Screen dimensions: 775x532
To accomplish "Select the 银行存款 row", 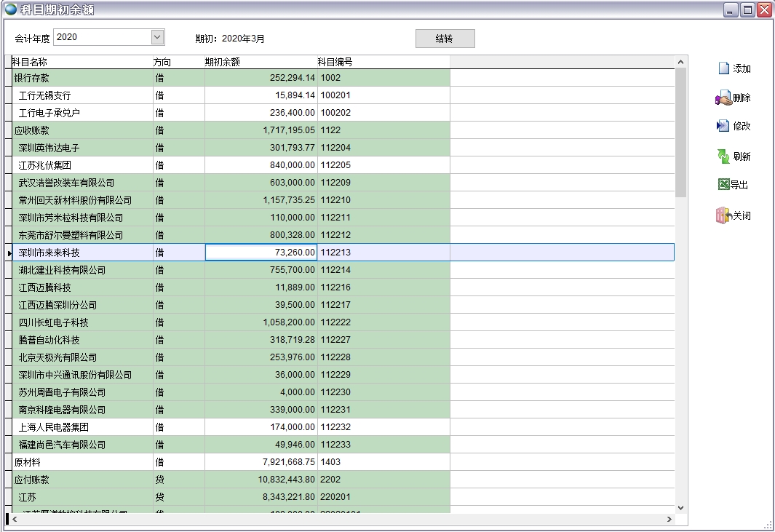I will (80, 78).
